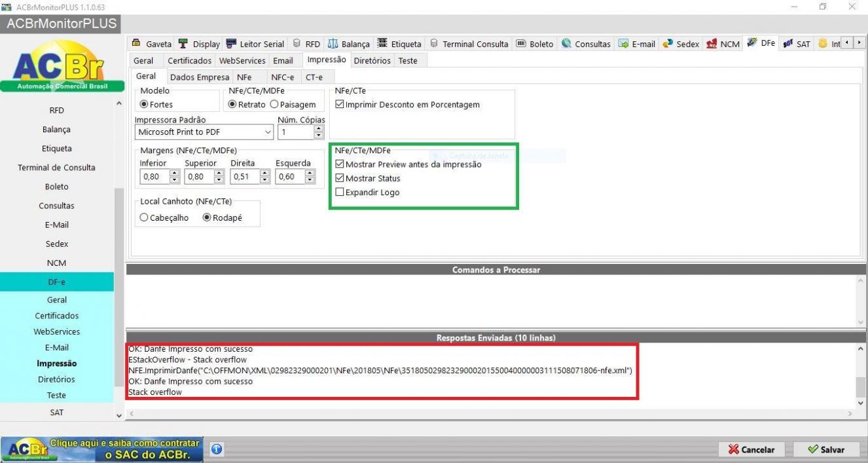This screenshot has height=463, width=868.
Task: Toggle Imprimir Desconto em Porcentagem checkbox
Action: click(407, 104)
